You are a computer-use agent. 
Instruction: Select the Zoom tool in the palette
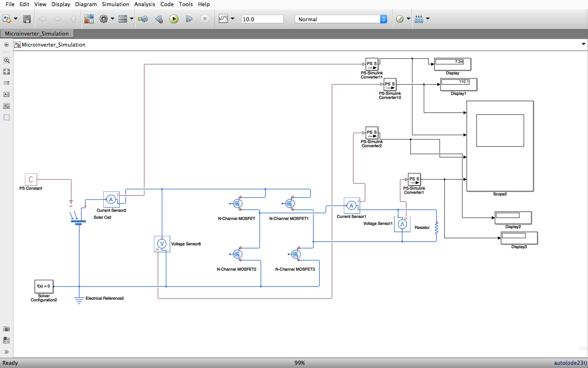point(6,60)
